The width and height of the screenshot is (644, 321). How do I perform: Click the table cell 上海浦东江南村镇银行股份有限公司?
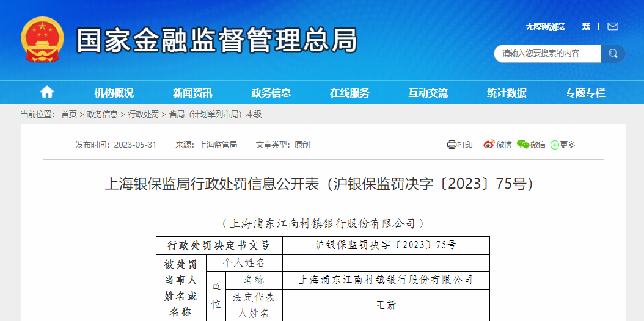[x=386, y=280]
